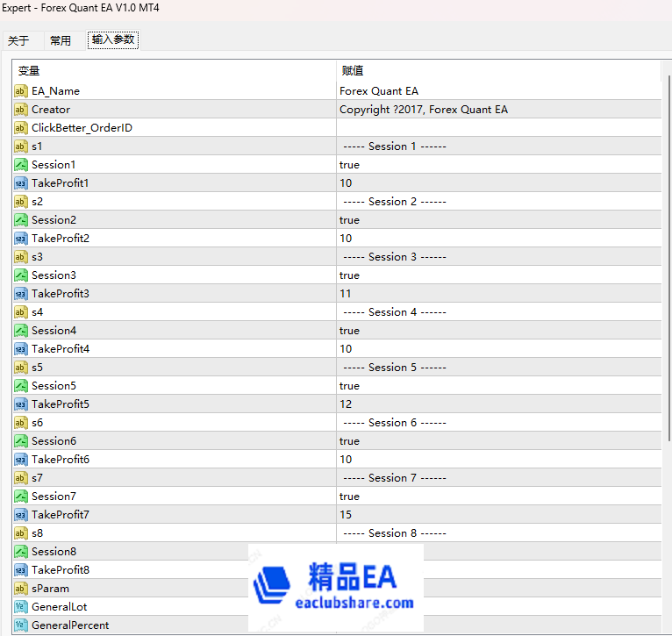
Task: Click the boolean icon next to Session6
Action: pos(20,441)
